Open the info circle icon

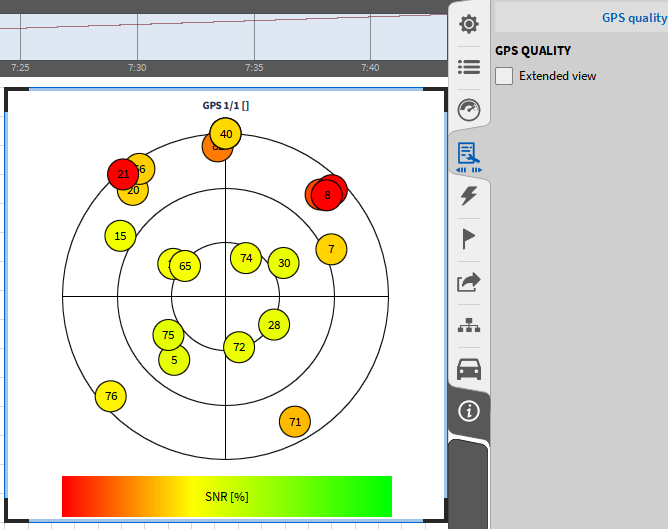click(468, 411)
